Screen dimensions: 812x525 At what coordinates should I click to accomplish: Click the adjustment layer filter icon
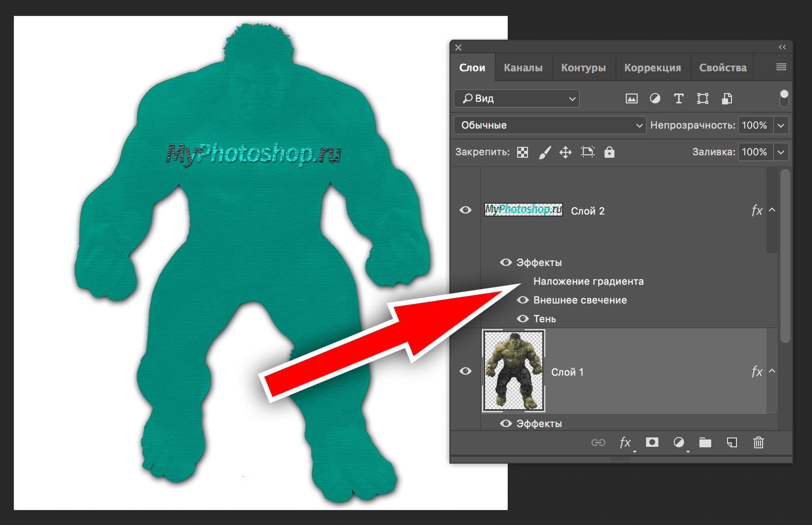click(655, 99)
